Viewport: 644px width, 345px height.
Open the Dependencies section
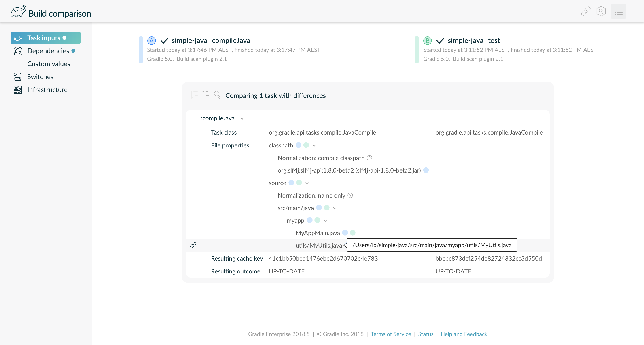pyautogui.click(x=48, y=51)
